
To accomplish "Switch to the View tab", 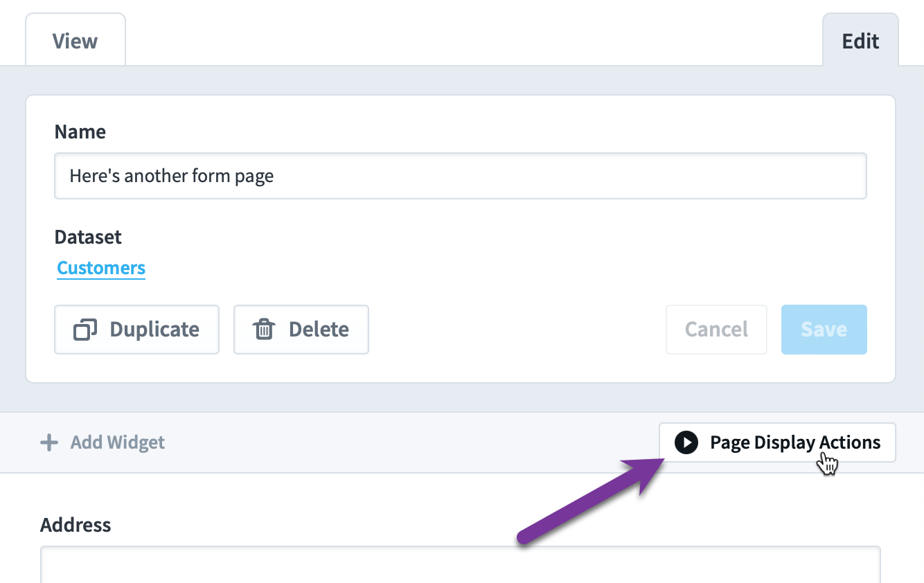I will point(75,41).
